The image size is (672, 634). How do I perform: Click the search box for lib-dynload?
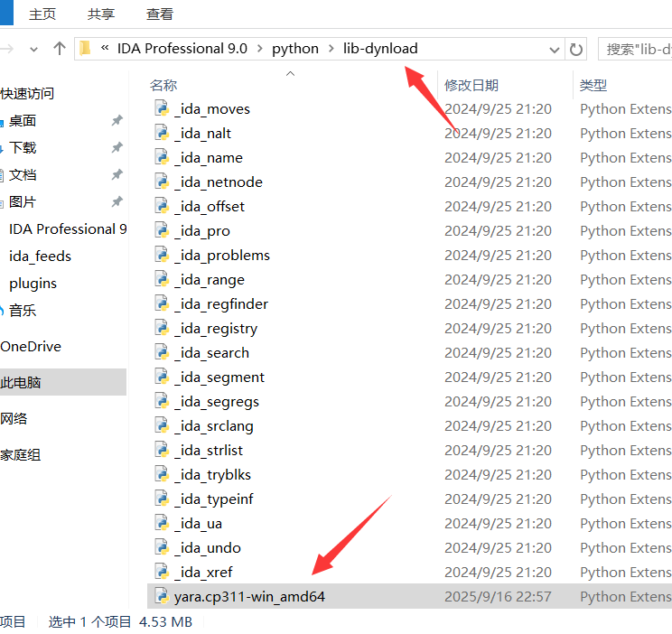[x=638, y=49]
